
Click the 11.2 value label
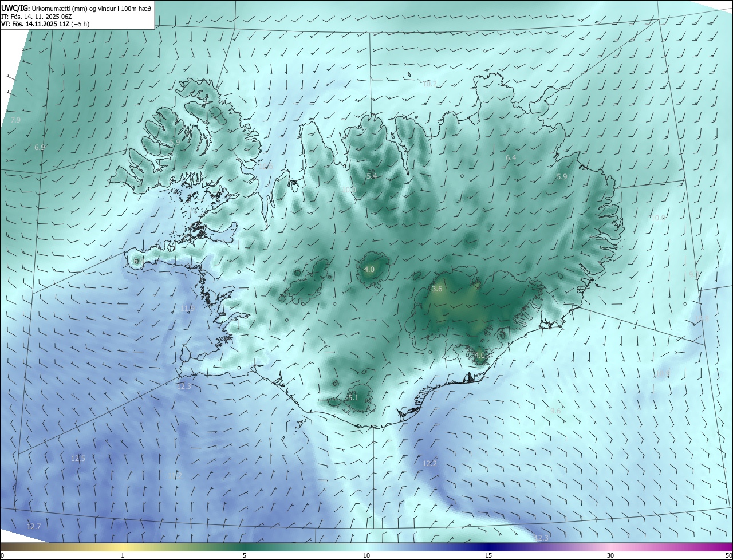pyautogui.click(x=175, y=475)
